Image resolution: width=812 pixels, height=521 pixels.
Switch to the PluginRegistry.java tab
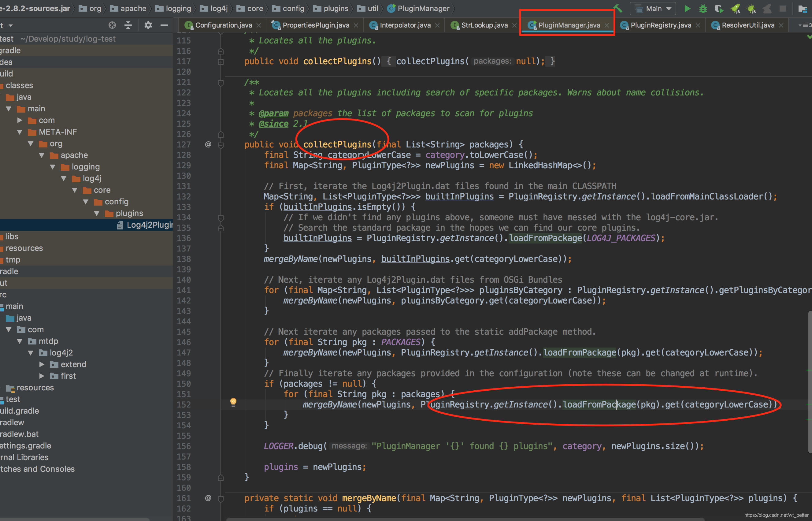659,25
